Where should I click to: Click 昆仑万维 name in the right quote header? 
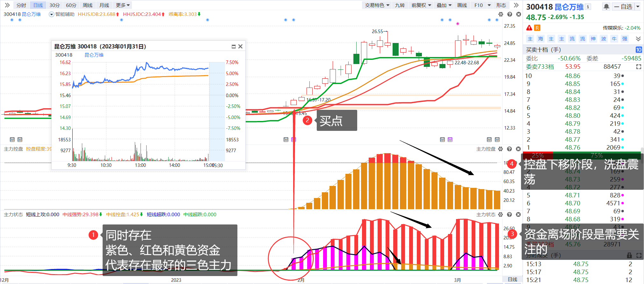[569, 7]
